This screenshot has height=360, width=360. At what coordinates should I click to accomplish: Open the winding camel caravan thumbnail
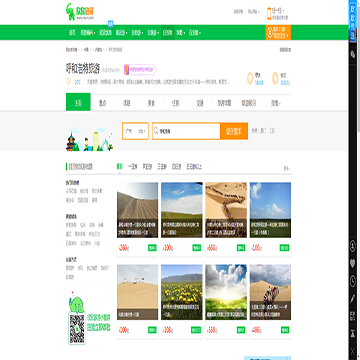coord(226,210)
